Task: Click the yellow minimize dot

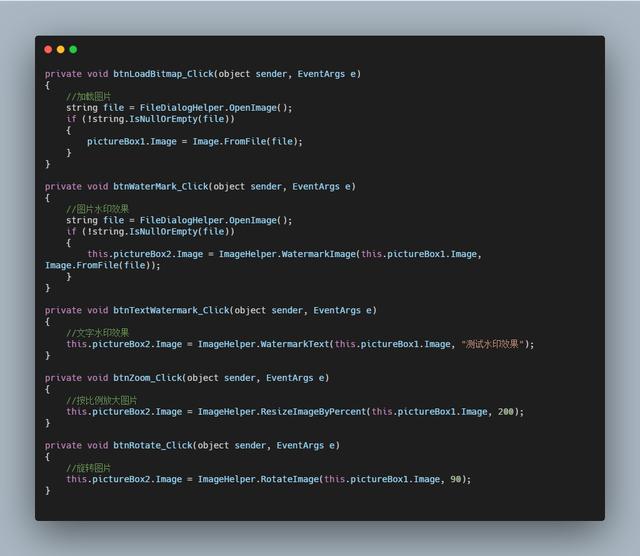Action: click(61, 49)
